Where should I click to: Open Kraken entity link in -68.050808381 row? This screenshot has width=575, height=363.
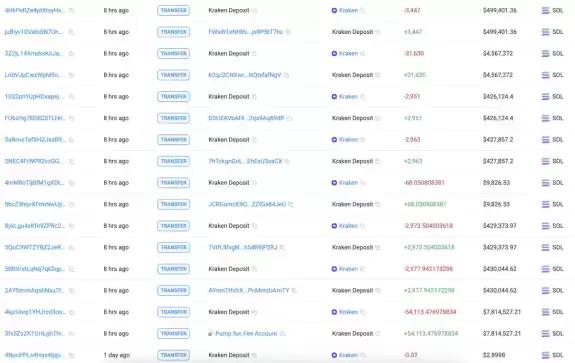click(348, 183)
